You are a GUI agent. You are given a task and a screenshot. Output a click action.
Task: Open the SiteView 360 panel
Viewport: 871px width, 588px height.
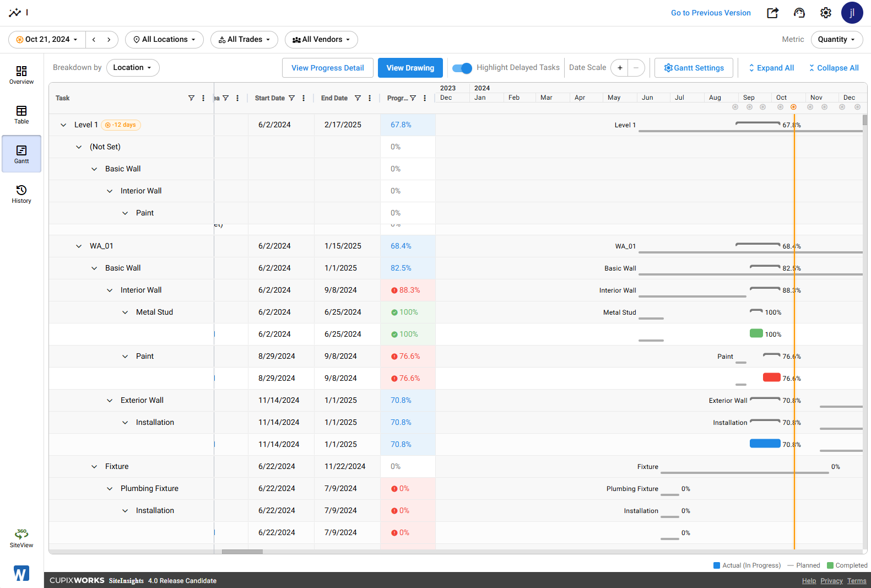(x=21, y=538)
